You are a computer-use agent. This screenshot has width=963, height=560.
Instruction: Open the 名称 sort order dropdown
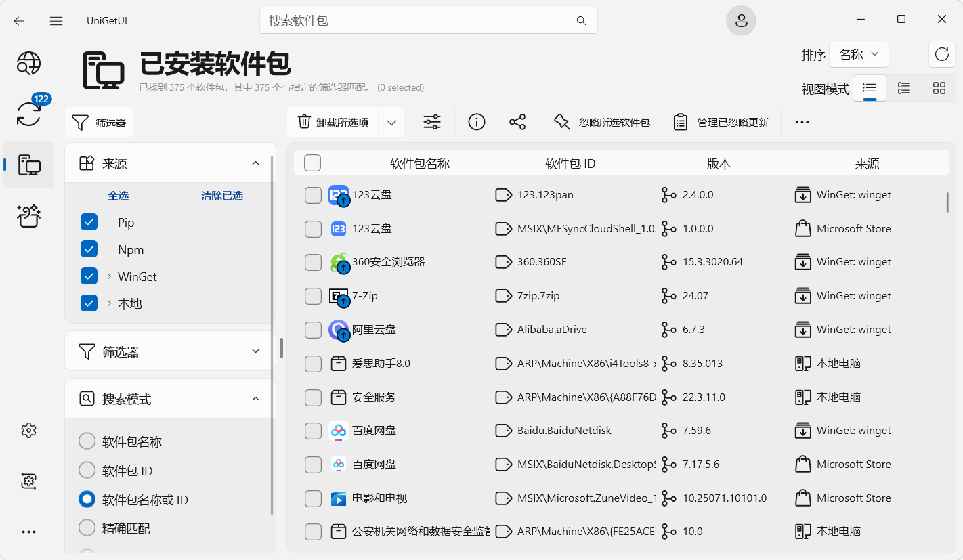859,55
